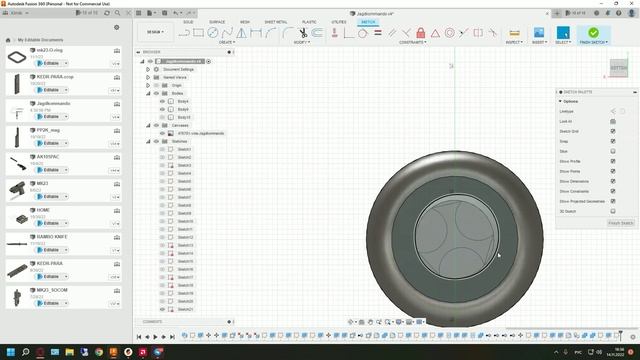Apply the Fix/Unfix lock constraint
640x360 pixels.
(421, 33)
